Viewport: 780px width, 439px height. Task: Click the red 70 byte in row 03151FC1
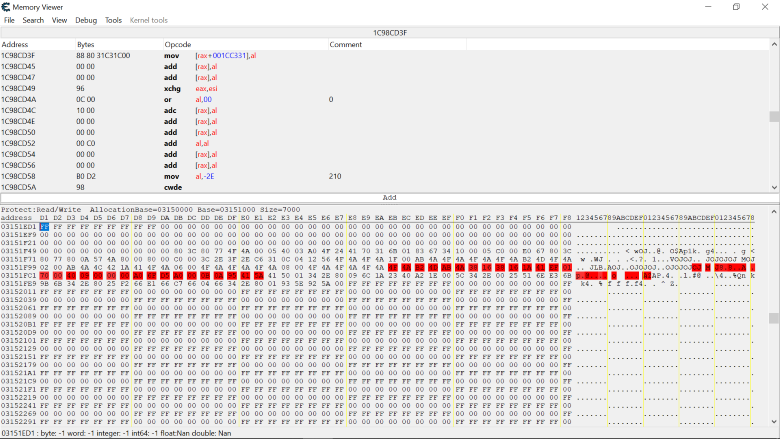(x=44, y=275)
